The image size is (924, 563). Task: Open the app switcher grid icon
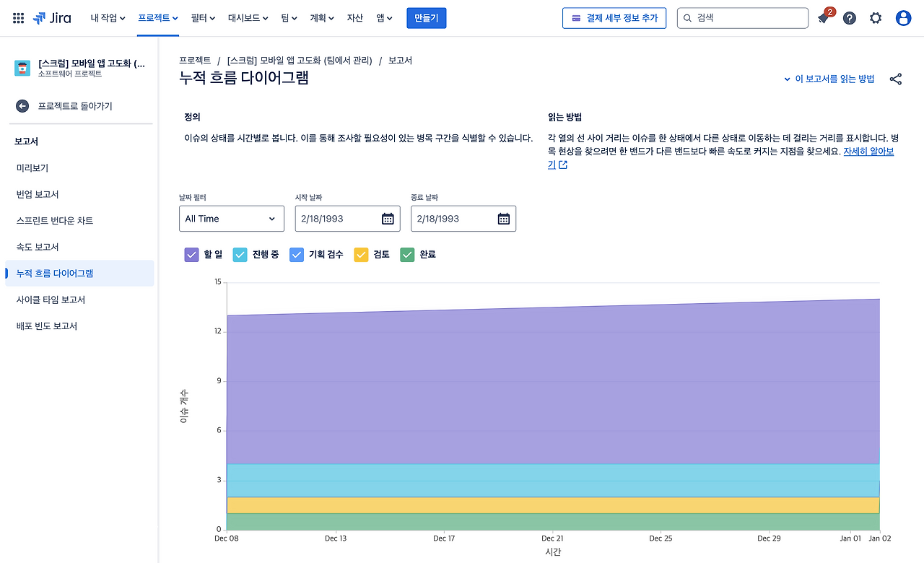pos(17,17)
